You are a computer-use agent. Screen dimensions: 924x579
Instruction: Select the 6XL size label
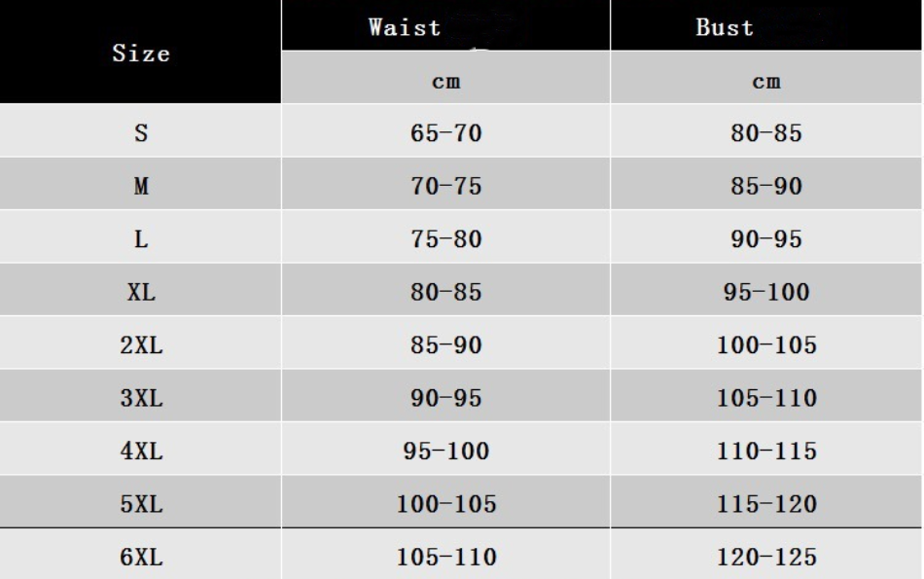tap(141, 558)
